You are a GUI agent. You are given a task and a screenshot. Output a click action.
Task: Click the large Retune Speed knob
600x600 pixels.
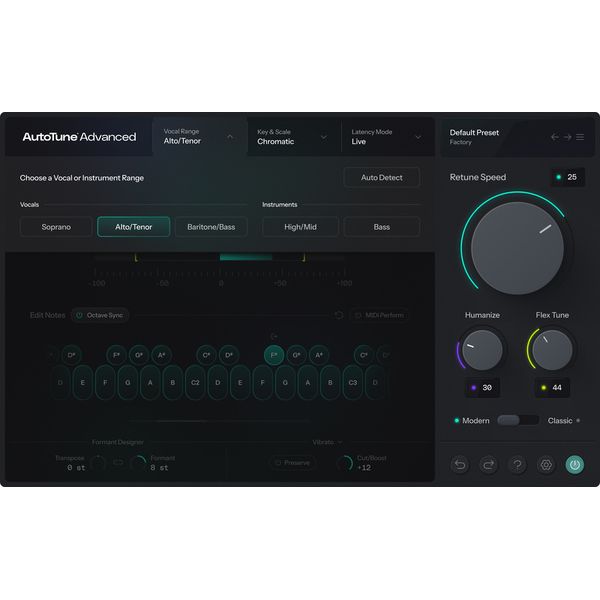517,248
